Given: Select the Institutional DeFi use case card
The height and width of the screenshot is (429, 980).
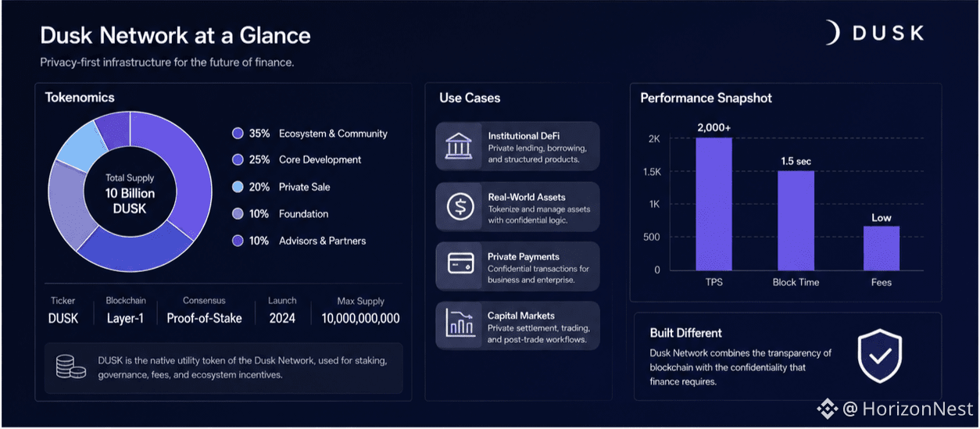Looking at the screenshot, I should click(517, 146).
